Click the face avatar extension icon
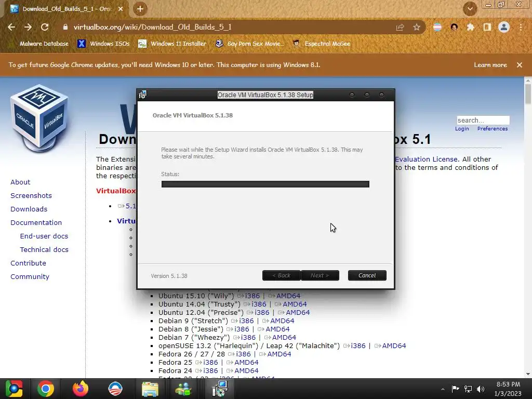This screenshot has width=532, height=399. click(x=454, y=27)
